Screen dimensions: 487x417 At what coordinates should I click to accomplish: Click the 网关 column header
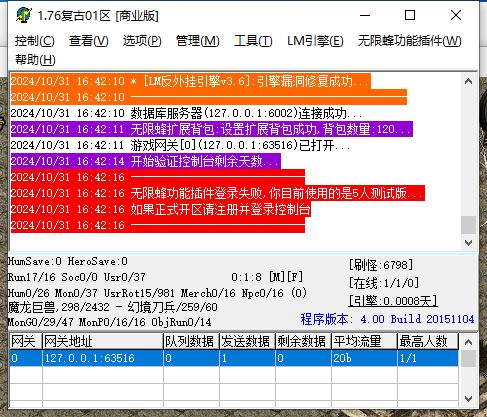click(26, 341)
